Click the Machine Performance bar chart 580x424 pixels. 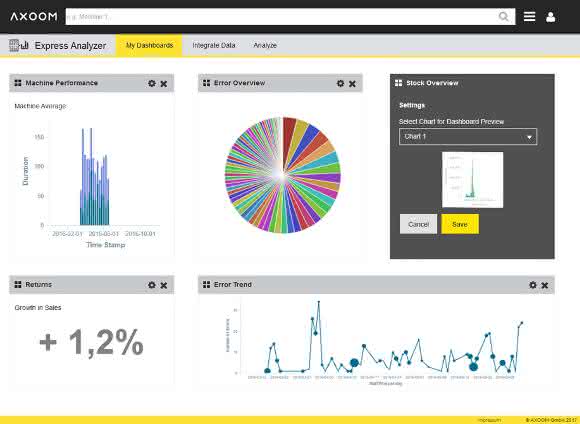click(95, 177)
